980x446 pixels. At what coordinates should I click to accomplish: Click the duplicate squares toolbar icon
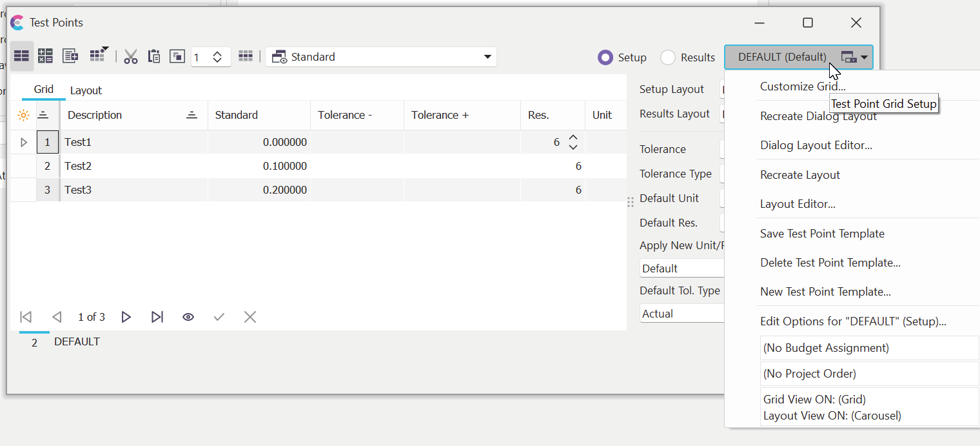tap(177, 56)
